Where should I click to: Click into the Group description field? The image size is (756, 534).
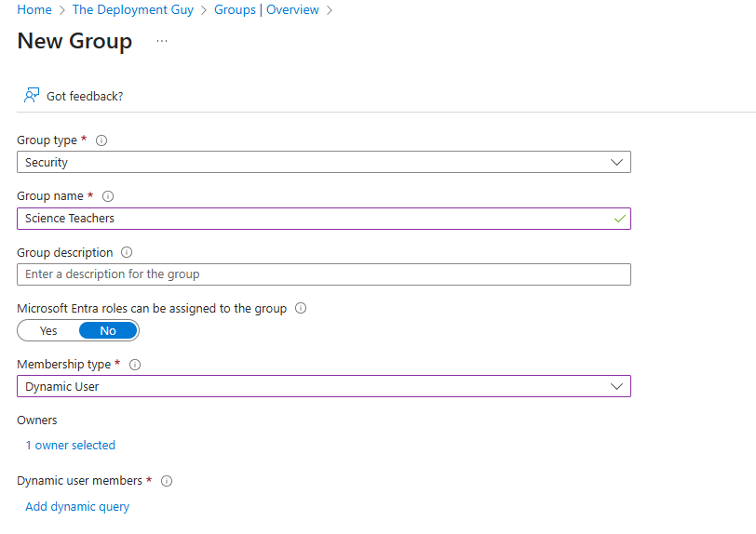click(323, 274)
